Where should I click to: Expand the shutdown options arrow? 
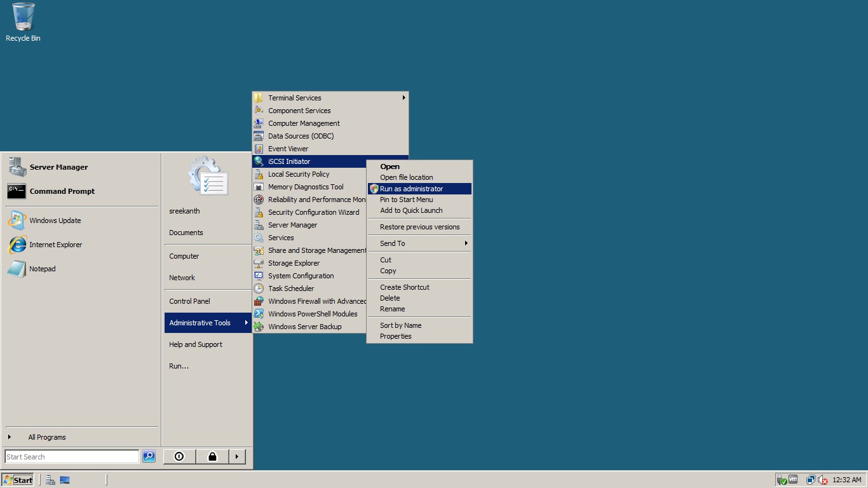(236, 456)
